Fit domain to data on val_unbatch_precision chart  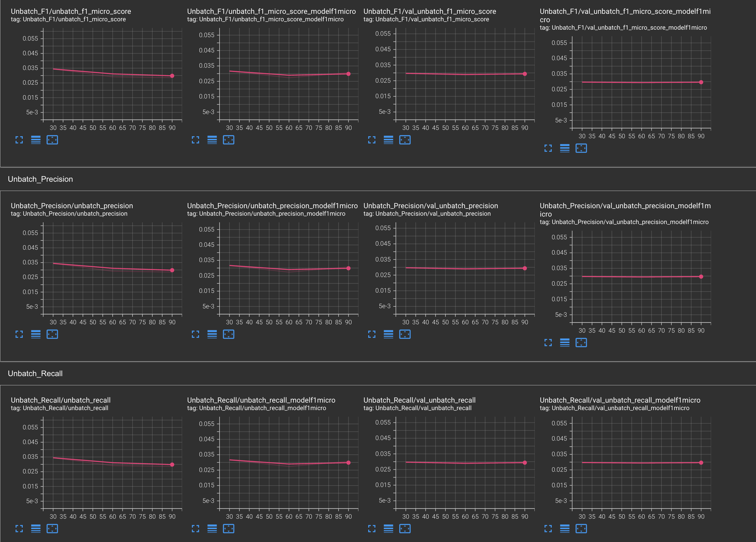[x=405, y=334]
